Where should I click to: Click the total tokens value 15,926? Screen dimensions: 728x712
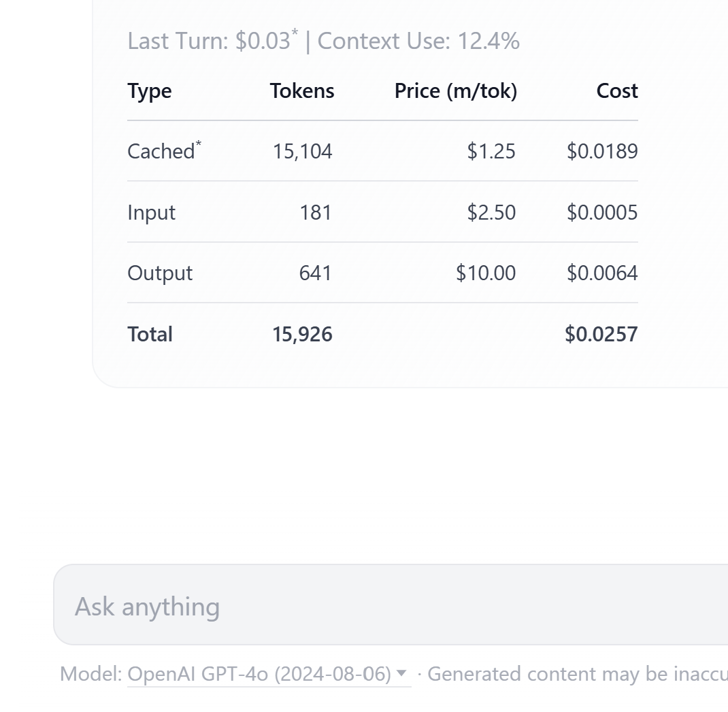302,334
